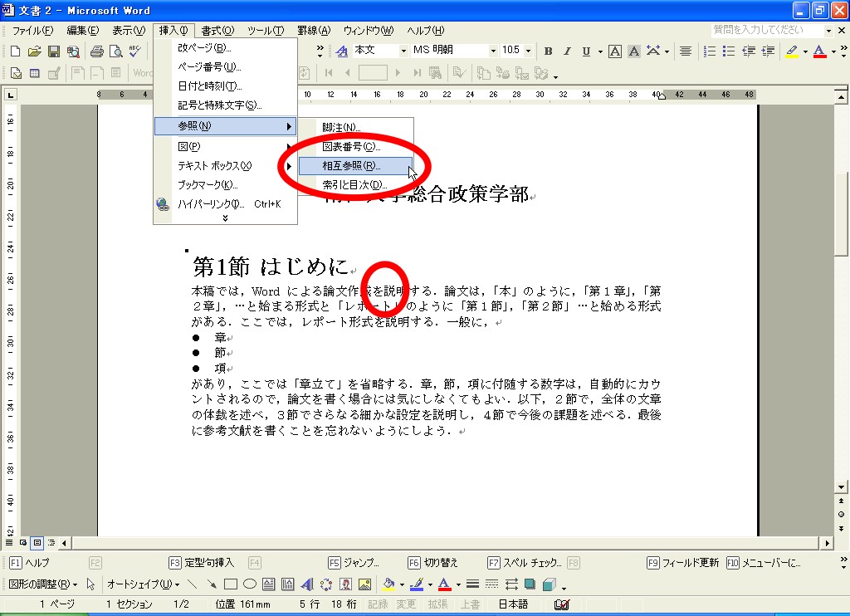
Task: Select the object selection arrow tool
Action: [90, 584]
